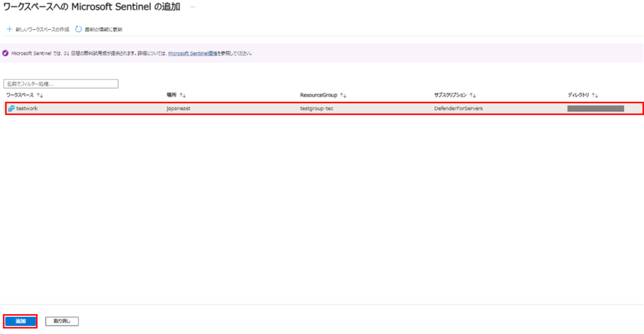The image size is (644, 334).
Task: Click the japaneast location cell
Action: tap(179, 108)
